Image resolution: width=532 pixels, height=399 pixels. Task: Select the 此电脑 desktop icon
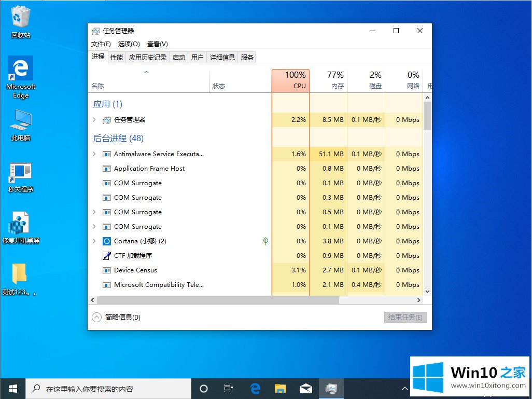[21, 125]
